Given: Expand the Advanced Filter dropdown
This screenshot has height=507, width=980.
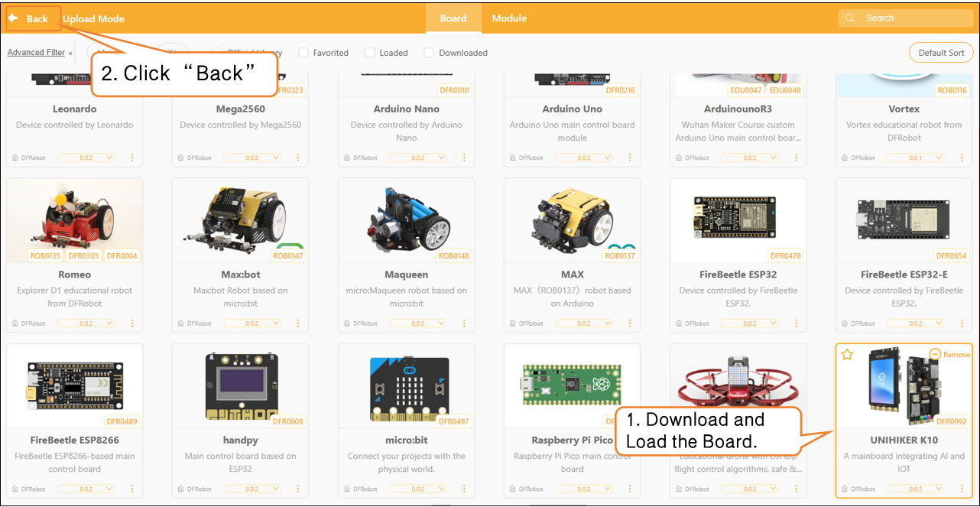Looking at the screenshot, I should pos(40,53).
